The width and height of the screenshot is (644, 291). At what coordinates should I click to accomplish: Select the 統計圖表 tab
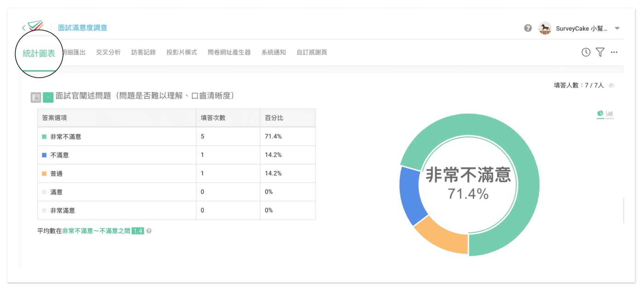pos(39,53)
